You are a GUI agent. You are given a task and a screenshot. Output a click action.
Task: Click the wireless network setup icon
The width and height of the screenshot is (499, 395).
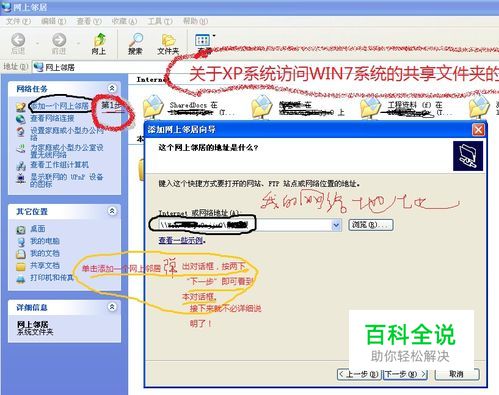[x=21, y=149]
